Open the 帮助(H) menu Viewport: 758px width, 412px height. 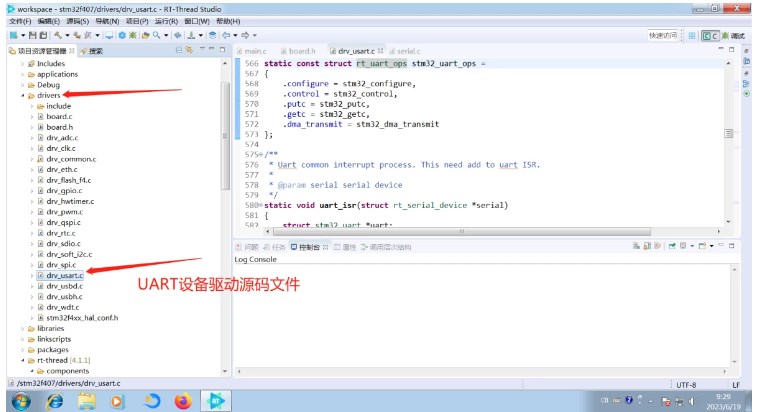click(x=228, y=21)
